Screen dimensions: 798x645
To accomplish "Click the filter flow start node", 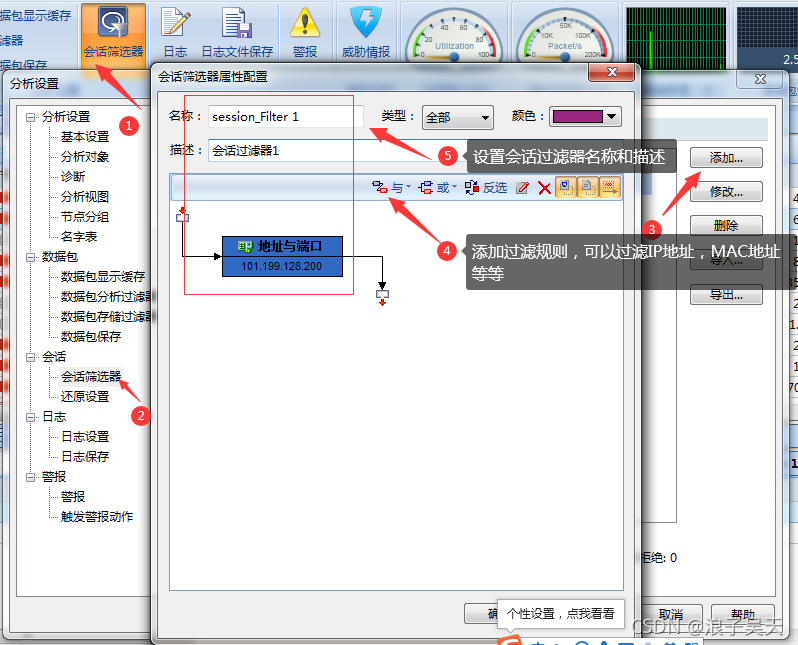I will [182, 217].
